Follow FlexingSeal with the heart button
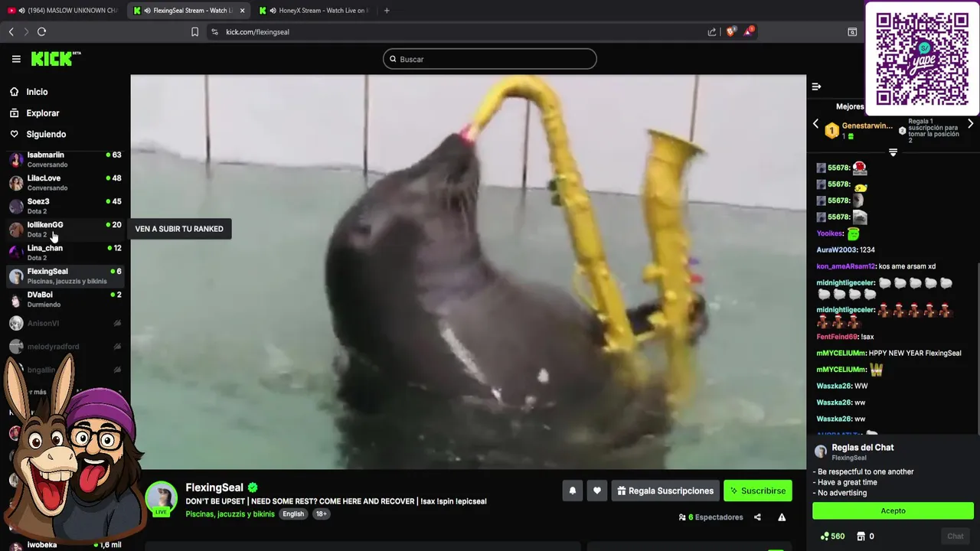Image resolution: width=980 pixels, height=551 pixels. click(x=597, y=491)
